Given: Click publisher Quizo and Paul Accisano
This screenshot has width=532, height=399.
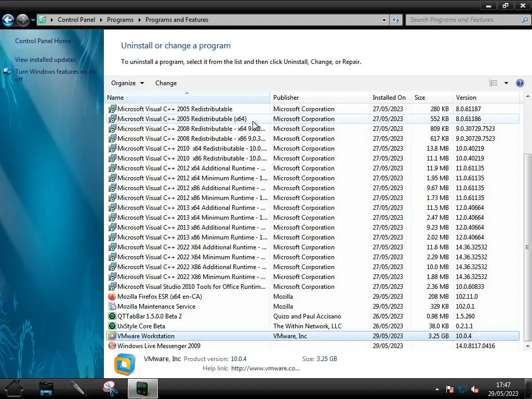Looking at the screenshot, I should pyautogui.click(x=307, y=316).
